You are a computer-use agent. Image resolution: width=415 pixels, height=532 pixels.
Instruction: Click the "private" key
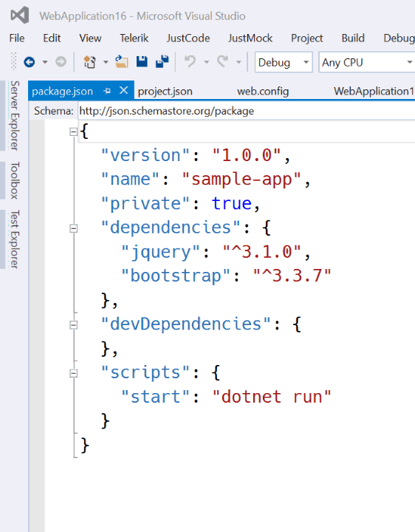point(145,204)
